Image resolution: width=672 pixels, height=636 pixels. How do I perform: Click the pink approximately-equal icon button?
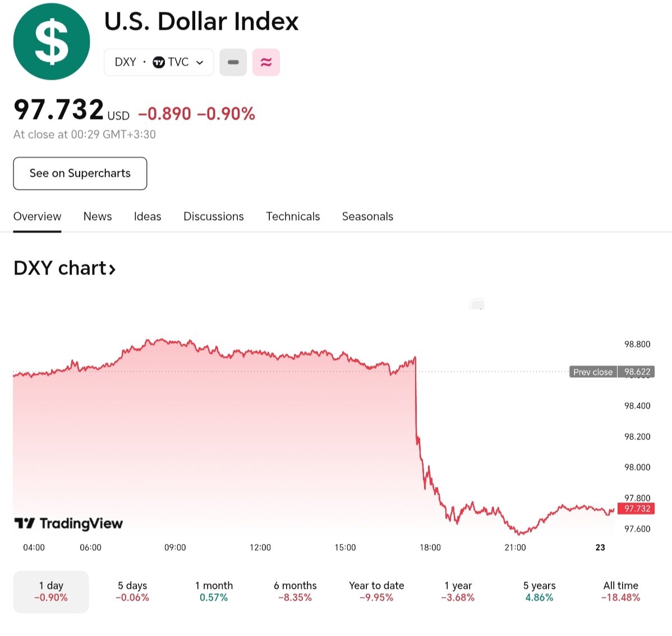click(266, 62)
